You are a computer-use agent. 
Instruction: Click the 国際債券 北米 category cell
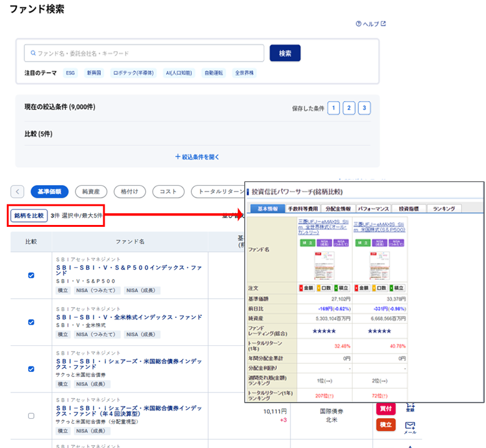[331, 416]
